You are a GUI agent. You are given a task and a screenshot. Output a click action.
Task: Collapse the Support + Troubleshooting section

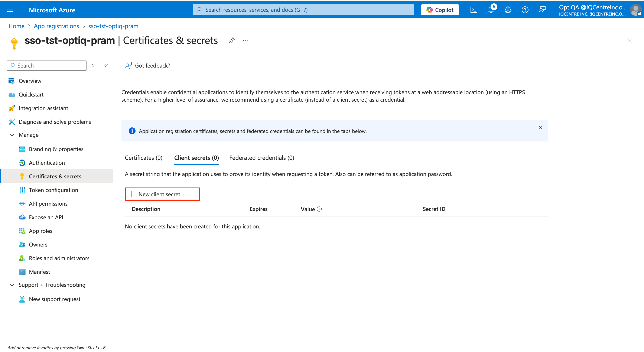pos(12,285)
